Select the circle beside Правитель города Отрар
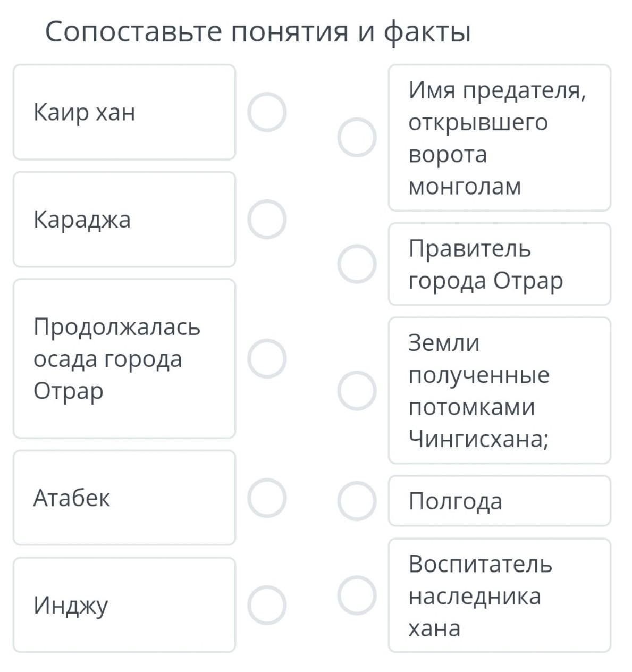The width and height of the screenshot is (632, 672). tap(357, 264)
